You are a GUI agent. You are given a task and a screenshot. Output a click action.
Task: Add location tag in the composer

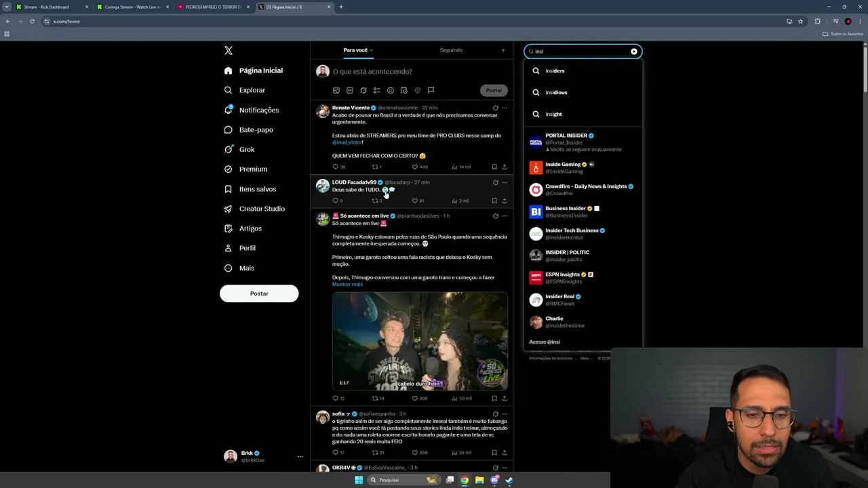click(x=418, y=90)
